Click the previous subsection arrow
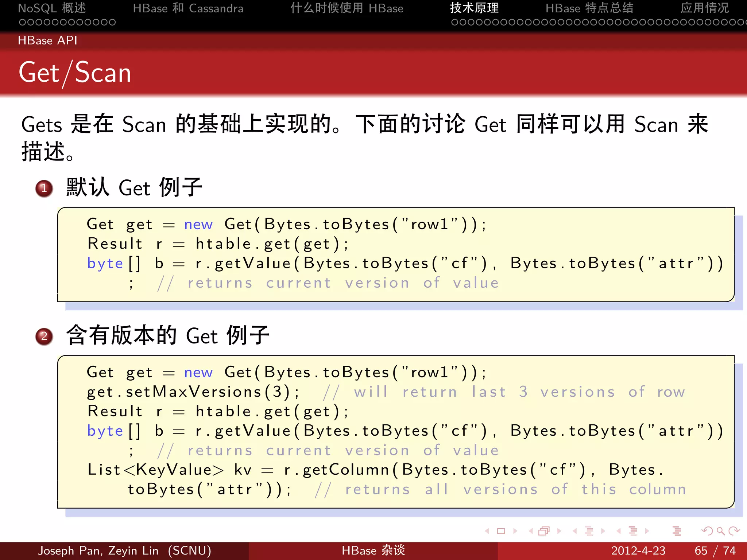This screenshot has height=560, width=747. click(x=575, y=531)
